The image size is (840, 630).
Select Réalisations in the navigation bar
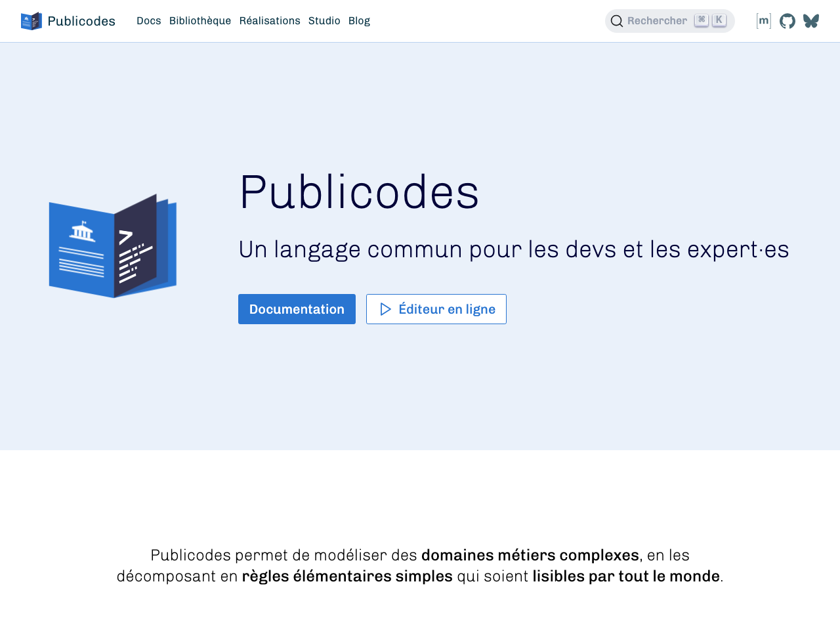270,20
